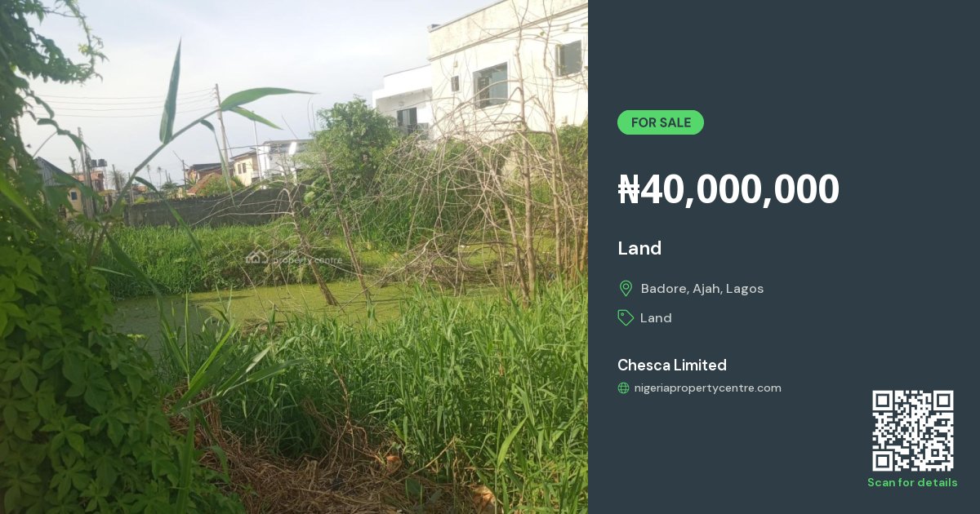The height and width of the screenshot is (514, 980).
Task: Click the Scan for details caption
Action: (912, 482)
